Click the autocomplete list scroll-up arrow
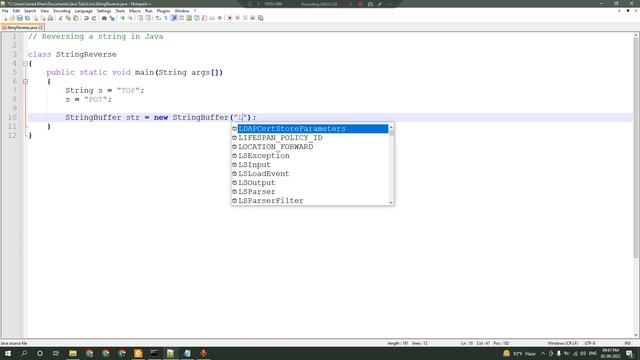 click(391, 127)
